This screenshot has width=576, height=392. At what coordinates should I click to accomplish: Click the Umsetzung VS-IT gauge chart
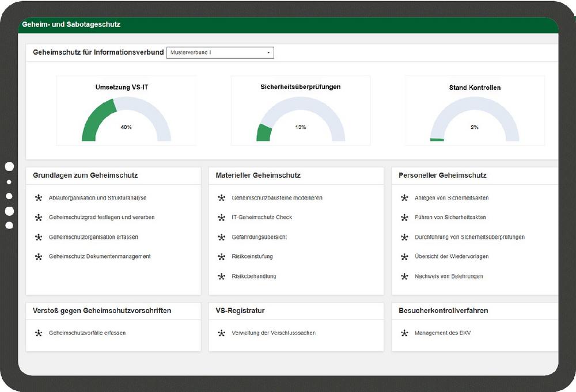126,119
